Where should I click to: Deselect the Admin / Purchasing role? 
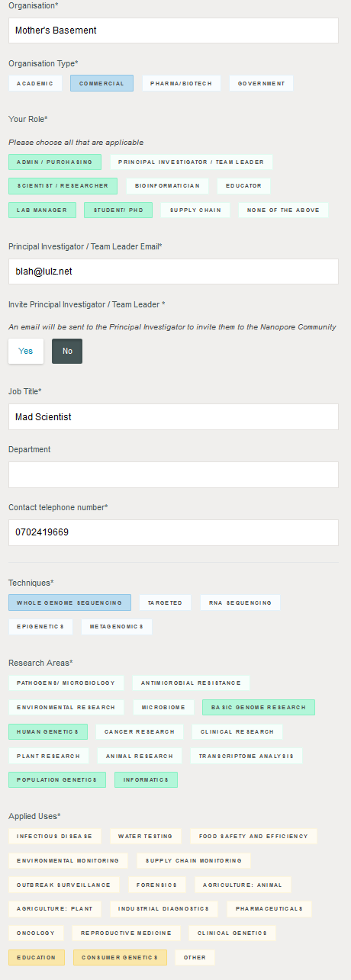55,162
